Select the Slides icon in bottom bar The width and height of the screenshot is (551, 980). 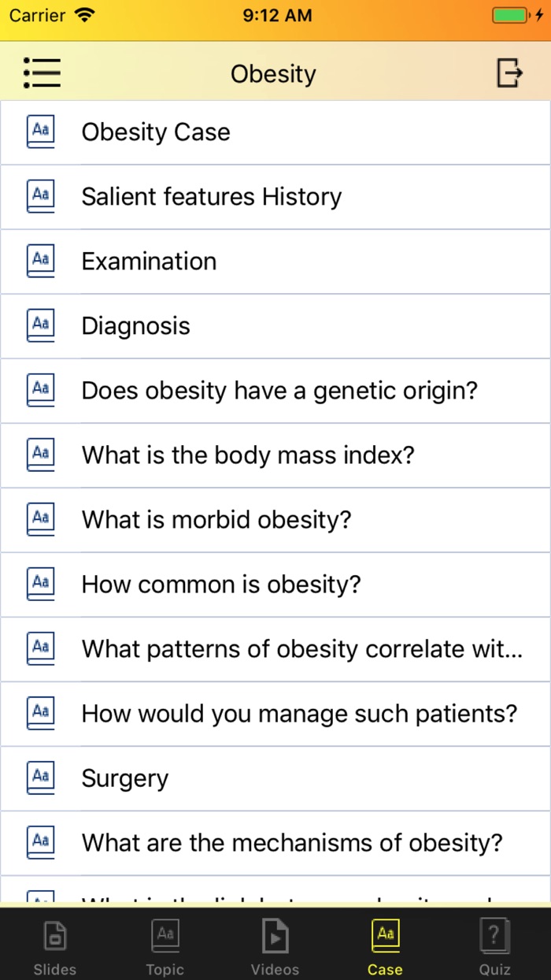(x=54, y=936)
